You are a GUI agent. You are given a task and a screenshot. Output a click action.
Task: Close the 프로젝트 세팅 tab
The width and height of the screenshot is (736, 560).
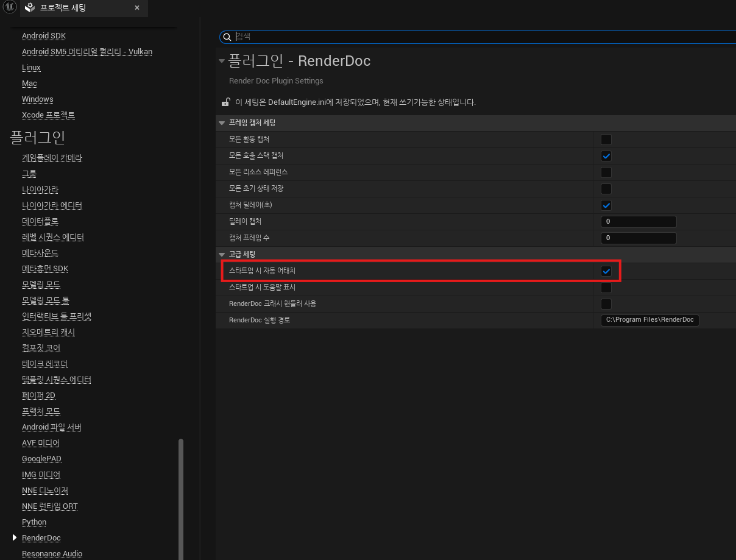click(137, 8)
